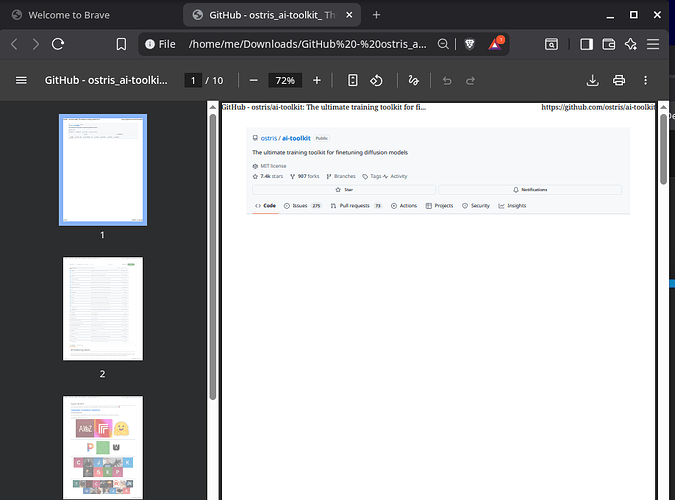Click the zoom out minus button
Viewport: 675px width, 500px height.
pyautogui.click(x=254, y=81)
